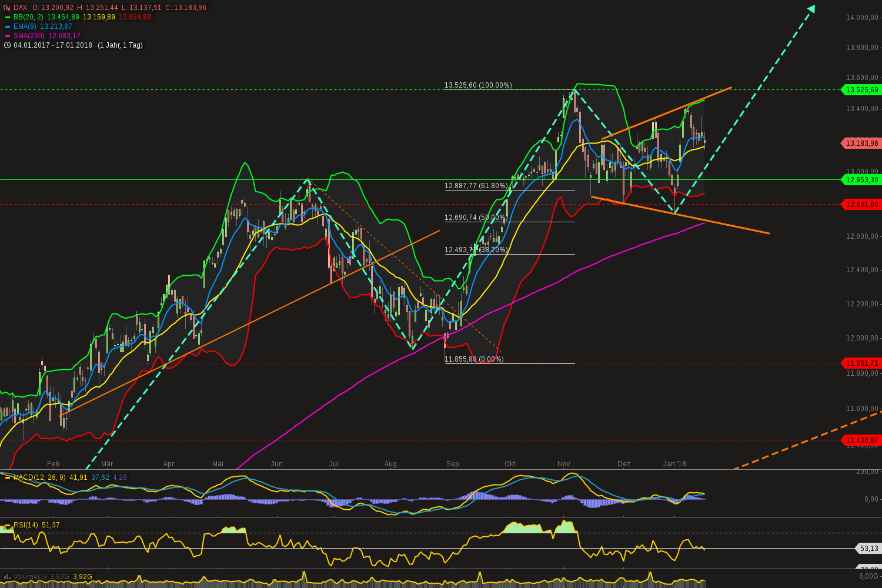Click the 13.800,00 price axis label
This screenshot has width=882, height=588.
pyautogui.click(x=862, y=48)
